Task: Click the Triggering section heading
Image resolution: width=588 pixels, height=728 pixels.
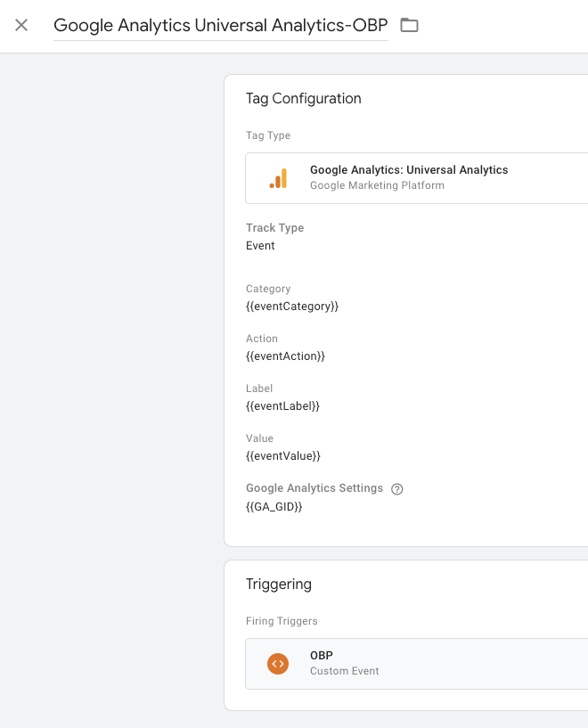Action: (279, 584)
